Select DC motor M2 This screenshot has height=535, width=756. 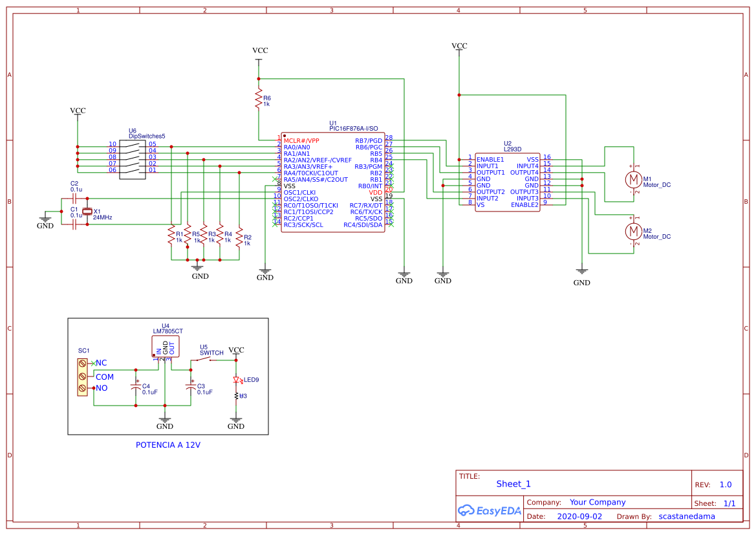[x=632, y=231]
